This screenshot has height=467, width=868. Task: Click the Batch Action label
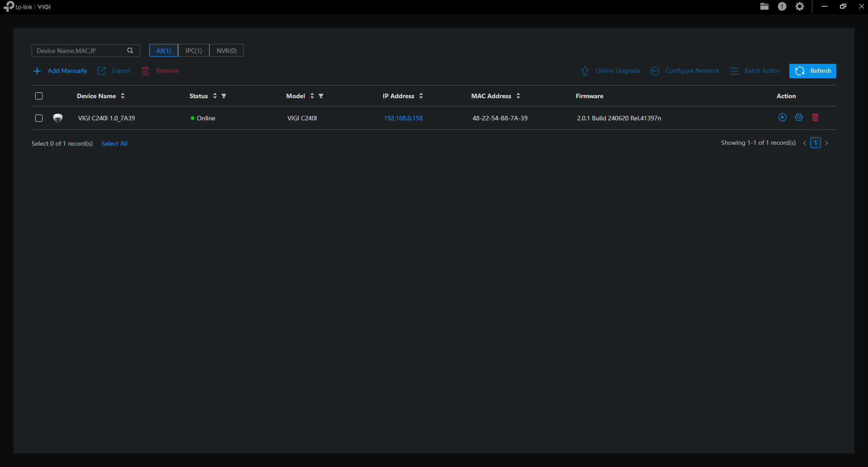762,71
